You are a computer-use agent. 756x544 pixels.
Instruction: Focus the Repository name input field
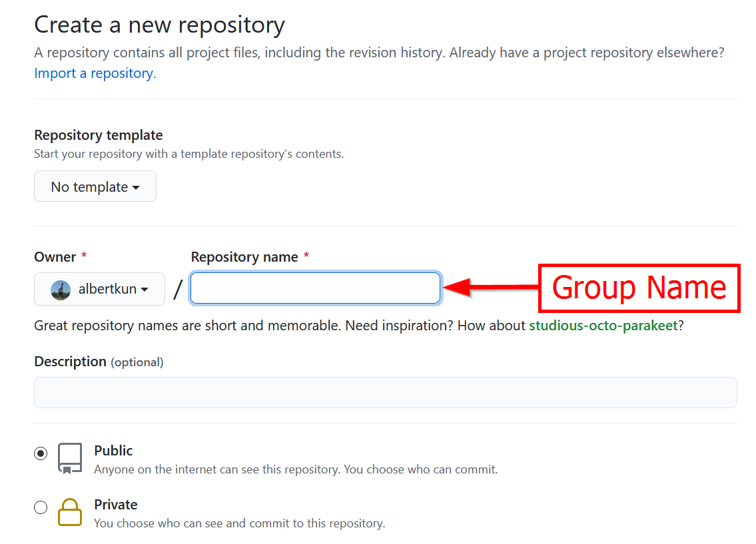pos(315,288)
